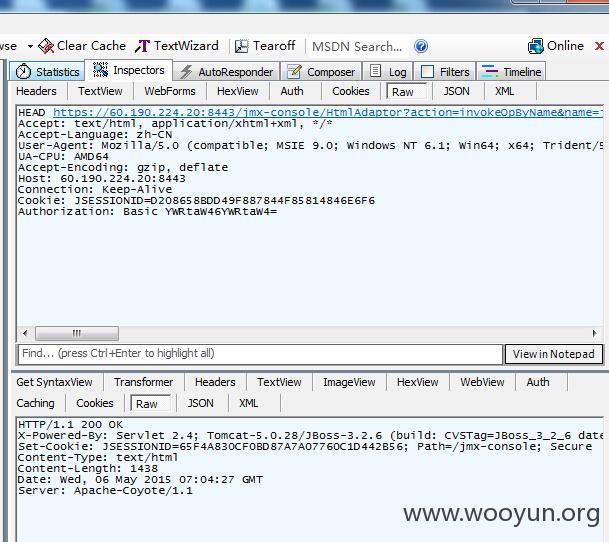Click the Timeline bars icon
This screenshot has width=609, height=542.
click(490, 71)
